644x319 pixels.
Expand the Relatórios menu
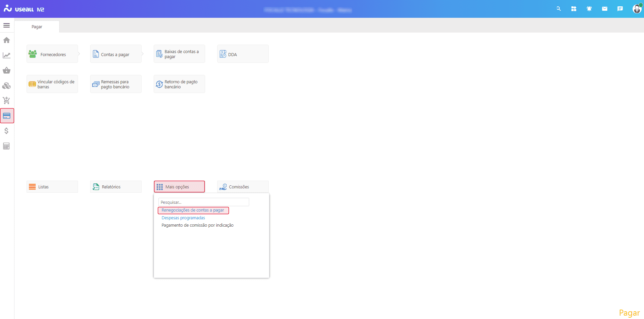(116, 187)
